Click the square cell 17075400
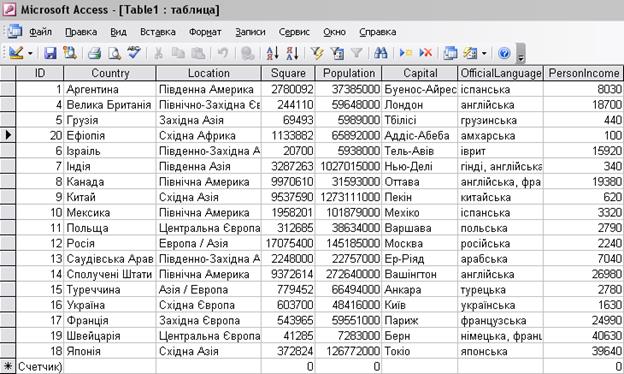 pyautogui.click(x=288, y=243)
